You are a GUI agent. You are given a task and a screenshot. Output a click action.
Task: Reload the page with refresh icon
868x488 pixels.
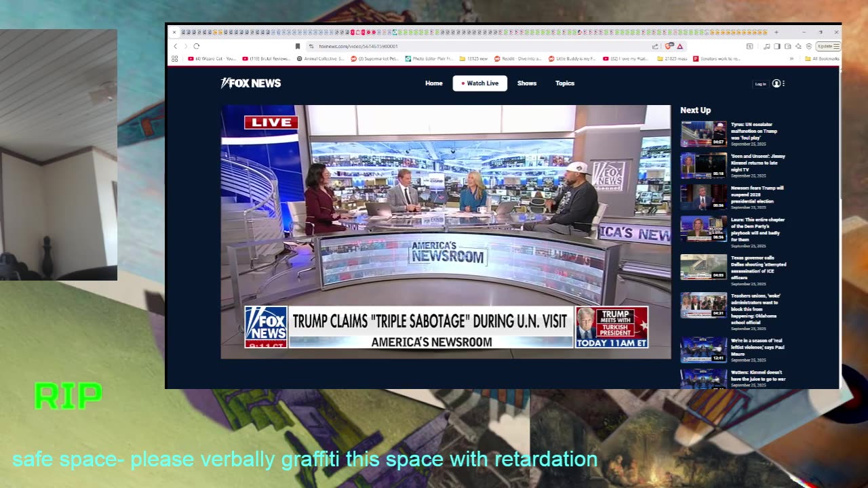click(197, 46)
